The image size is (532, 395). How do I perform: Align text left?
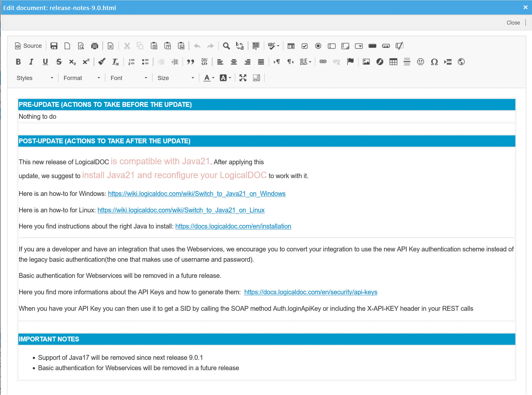pyautogui.click(x=220, y=62)
